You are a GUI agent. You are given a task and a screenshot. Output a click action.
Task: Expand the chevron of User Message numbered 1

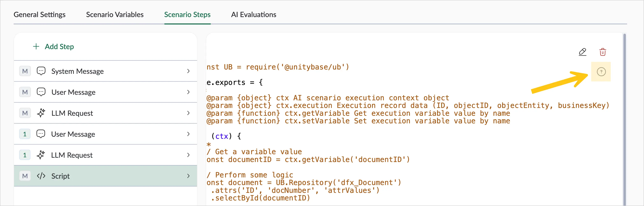click(189, 134)
